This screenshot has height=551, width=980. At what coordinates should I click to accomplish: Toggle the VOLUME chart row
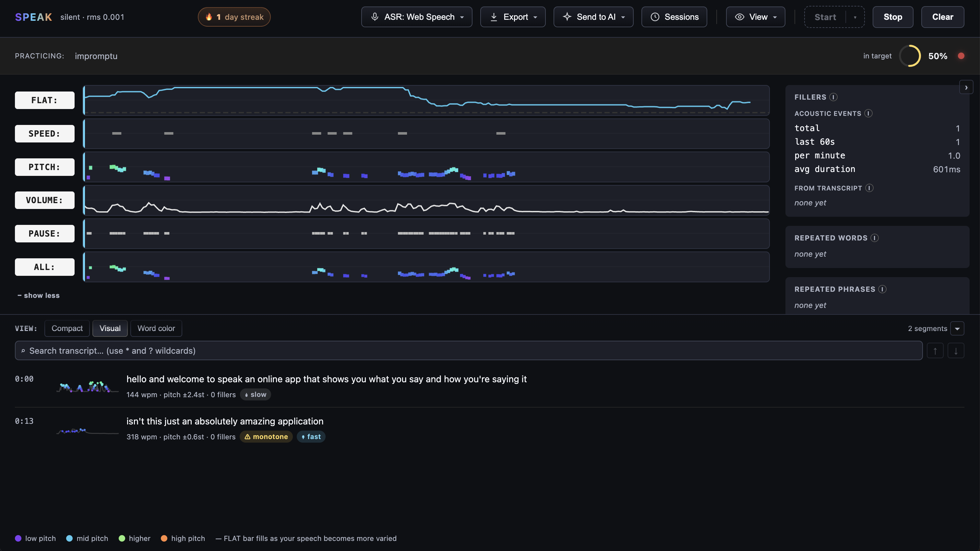click(x=44, y=200)
